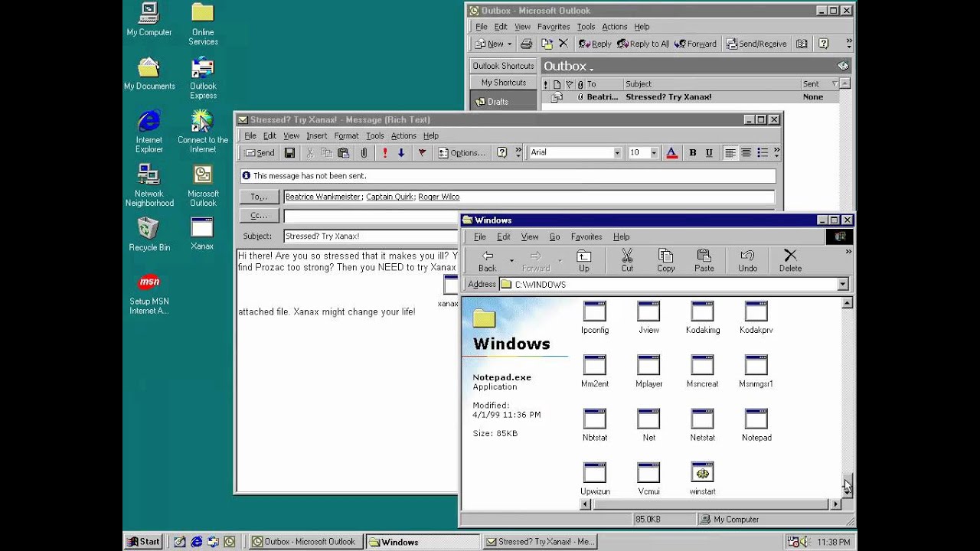980x551 pixels.
Task: Toggle Underline formatting in message toolbar
Action: 709,153
